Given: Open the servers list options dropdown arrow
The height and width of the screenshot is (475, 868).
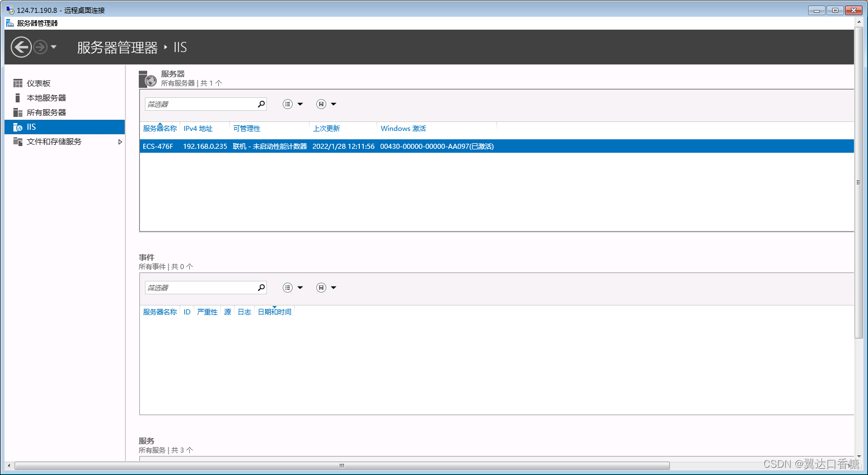Looking at the screenshot, I should (x=300, y=104).
